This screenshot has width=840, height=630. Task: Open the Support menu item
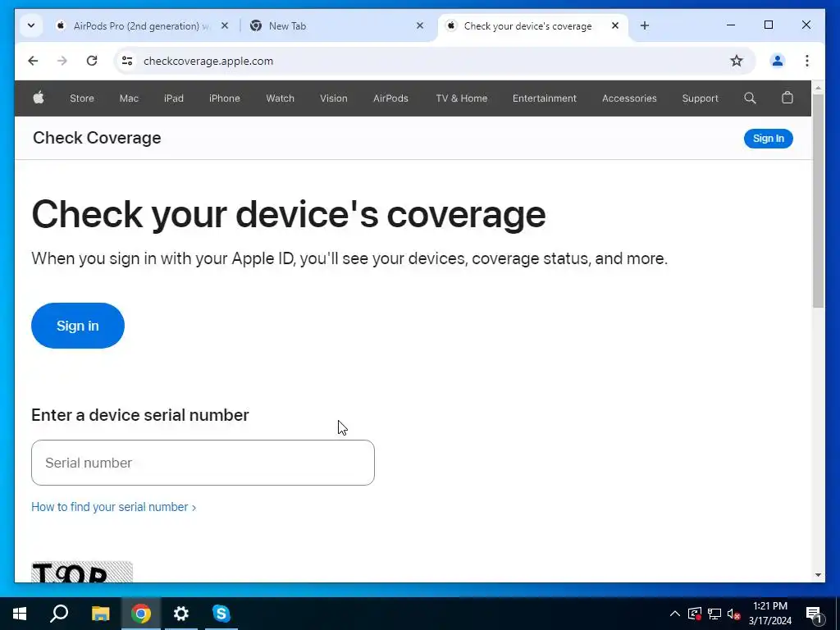tap(701, 98)
